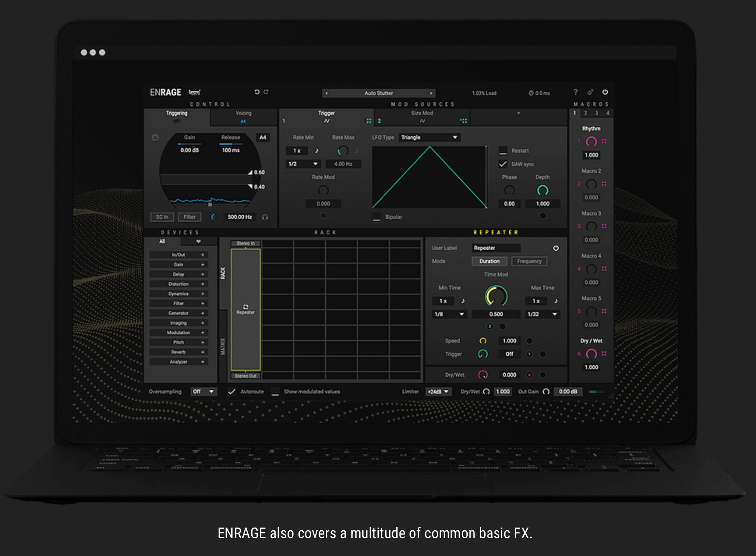This screenshot has width=756, height=556.
Task: Add a Reverb device with plus
Action: point(203,352)
